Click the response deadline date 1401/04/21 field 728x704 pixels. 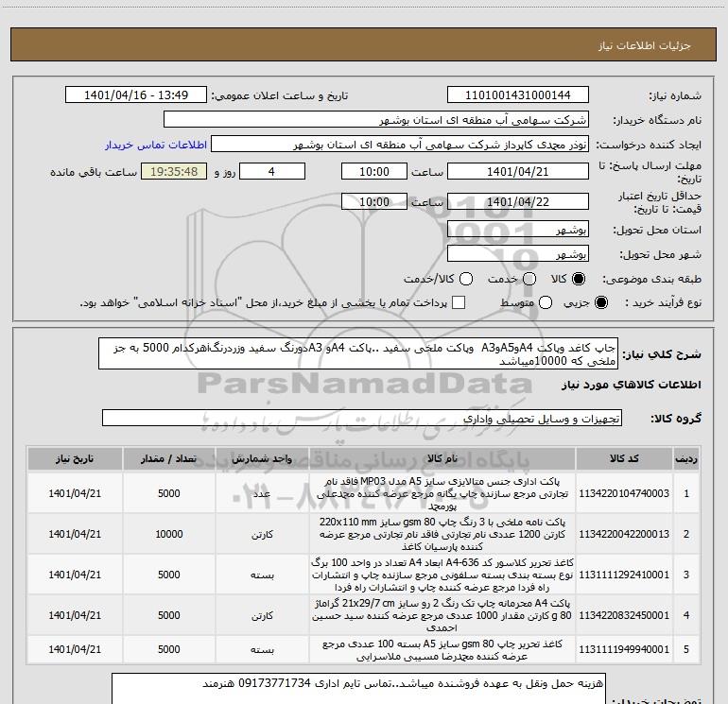click(x=518, y=172)
